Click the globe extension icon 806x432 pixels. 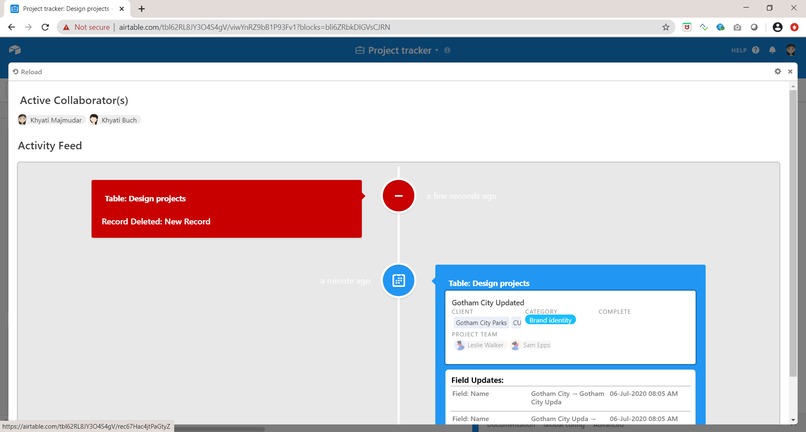coord(721,27)
